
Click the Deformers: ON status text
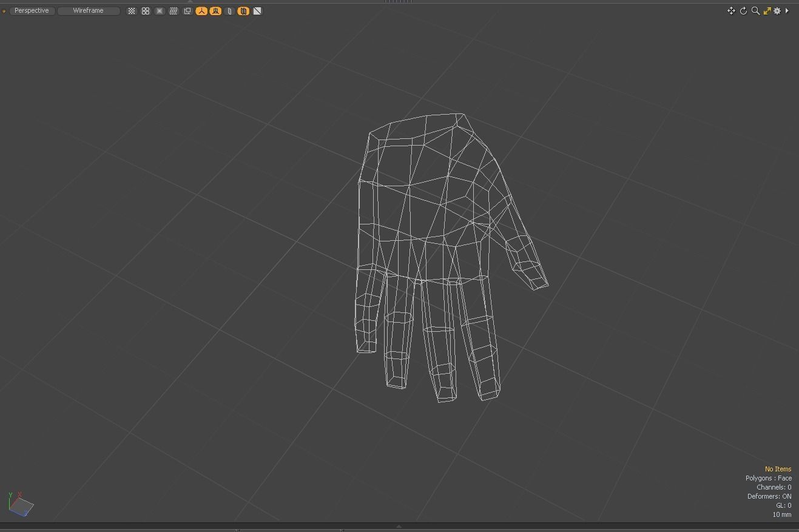767,496
